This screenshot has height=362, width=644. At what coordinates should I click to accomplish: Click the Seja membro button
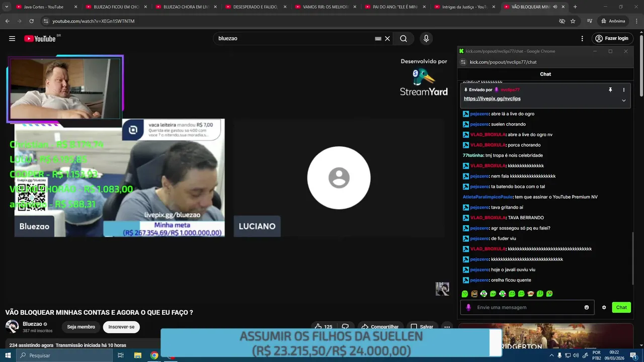click(x=81, y=327)
